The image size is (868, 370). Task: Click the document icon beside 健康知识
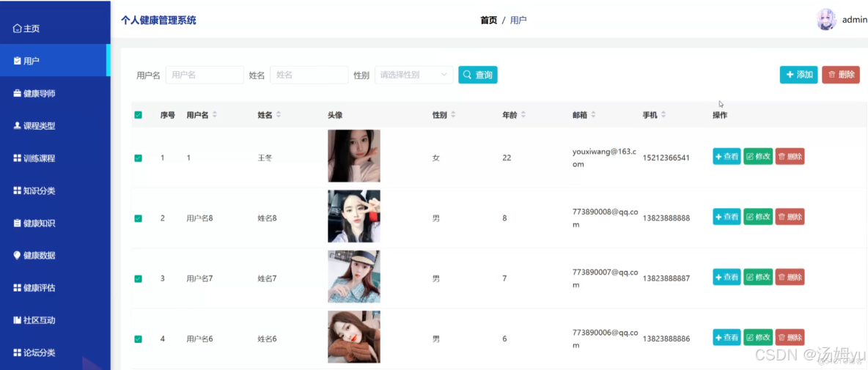(x=17, y=223)
